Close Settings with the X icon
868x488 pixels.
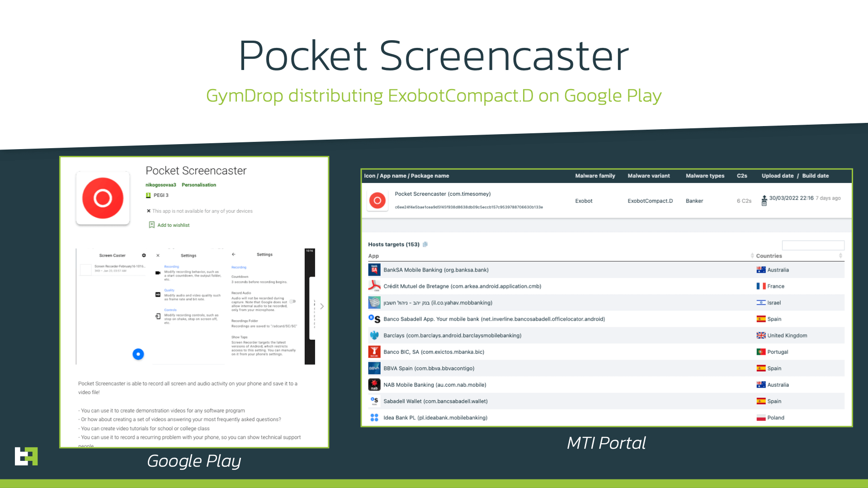pyautogui.click(x=158, y=255)
